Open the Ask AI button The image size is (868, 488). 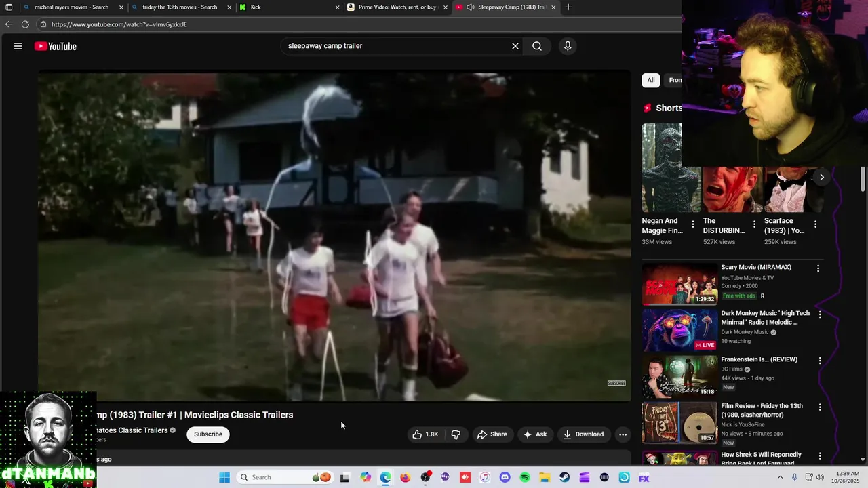click(x=535, y=434)
